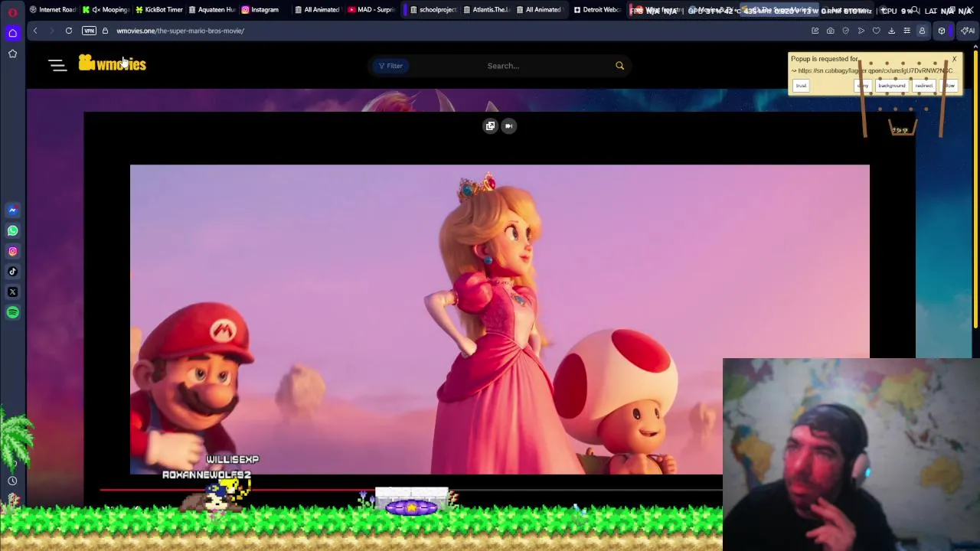The image size is (980, 551).
Task: Click trust in the popup request
Action: coord(801,86)
